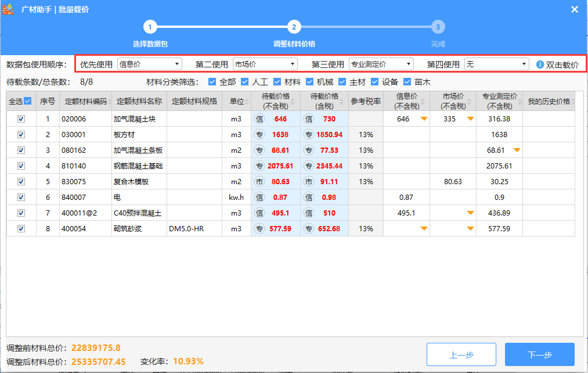Uncheck the 人工 material filter checkbox

pos(244,82)
